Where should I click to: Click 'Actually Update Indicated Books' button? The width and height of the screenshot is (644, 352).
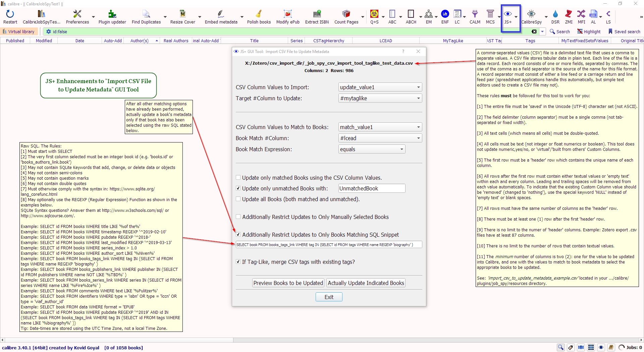(x=366, y=283)
